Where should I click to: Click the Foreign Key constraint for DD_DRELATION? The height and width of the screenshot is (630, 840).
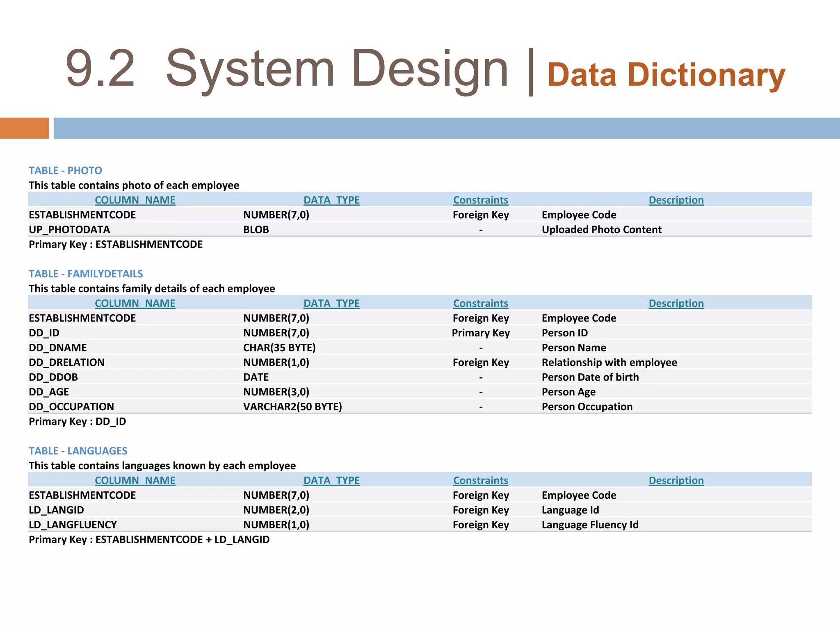(x=481, y=363)
